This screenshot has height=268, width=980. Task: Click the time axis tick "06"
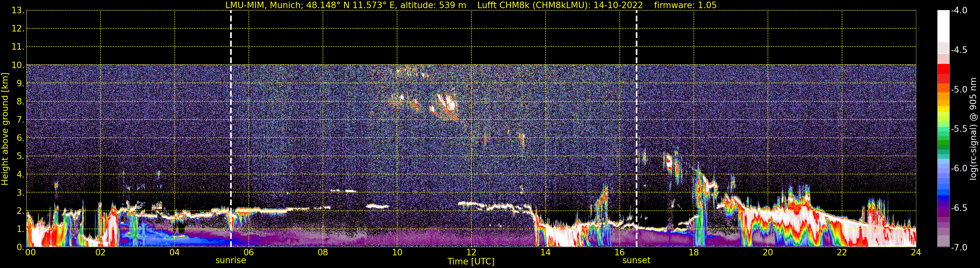(x=249, y=252)
